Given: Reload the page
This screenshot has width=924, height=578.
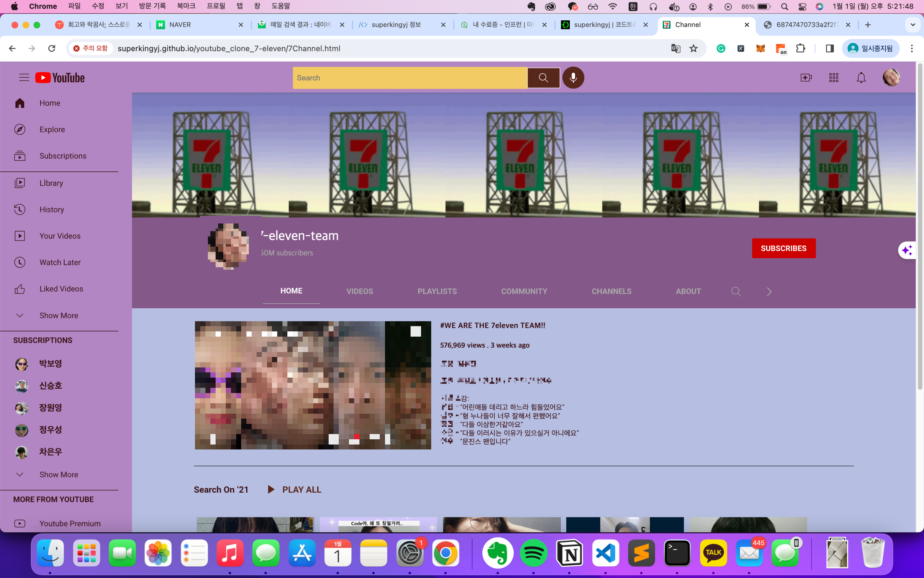Looking at the screenshot, I should point(51,48).
